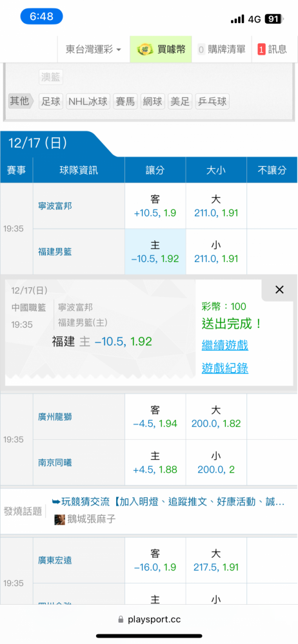The width and height of the screenshot is (298, 644).
Task: Choose the 賽馬 category
Action: [x=126, y=102]
